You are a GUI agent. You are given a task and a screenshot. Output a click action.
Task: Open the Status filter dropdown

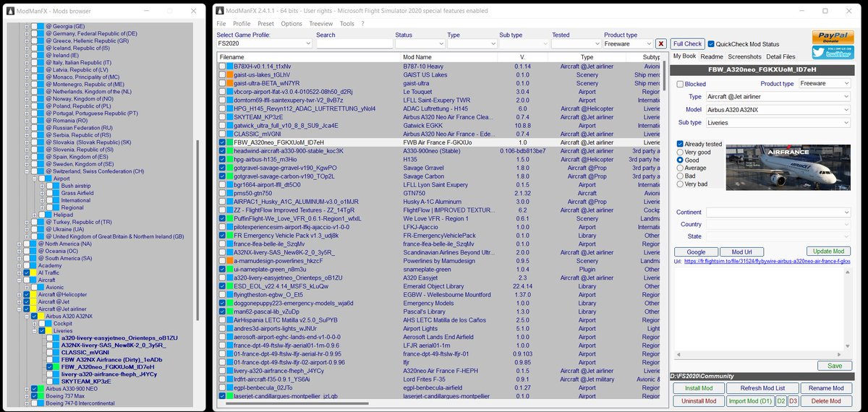[419, 44]
